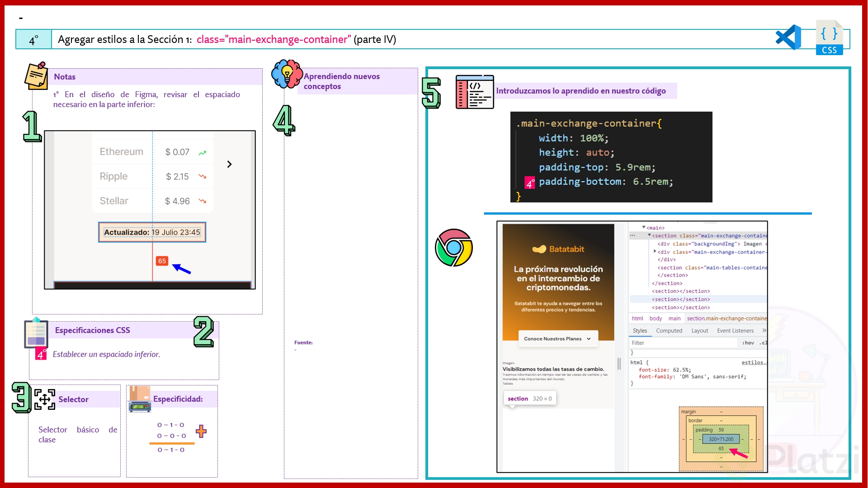Click the padding bottom value 65 in the box model
868x488 pixels.
[x=721, y=449]
